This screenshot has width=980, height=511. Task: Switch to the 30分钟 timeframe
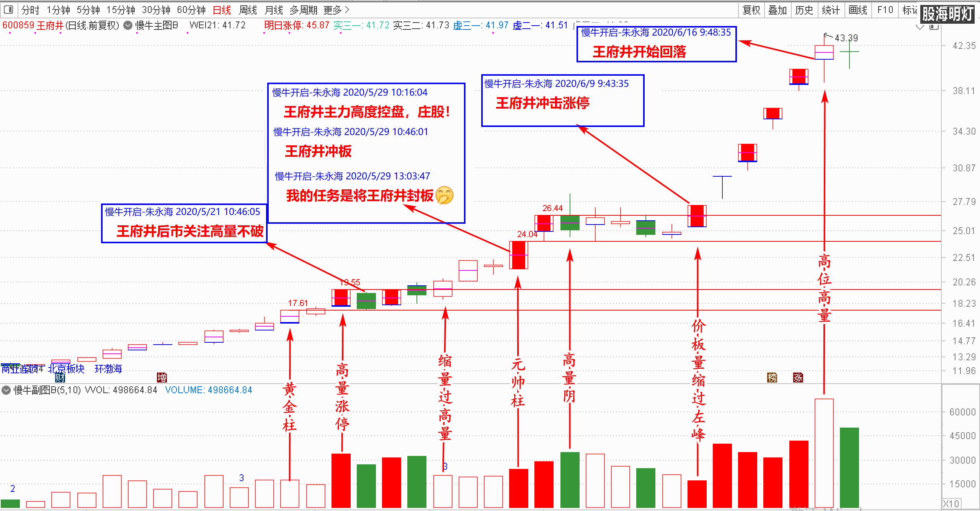coord(156,10)
